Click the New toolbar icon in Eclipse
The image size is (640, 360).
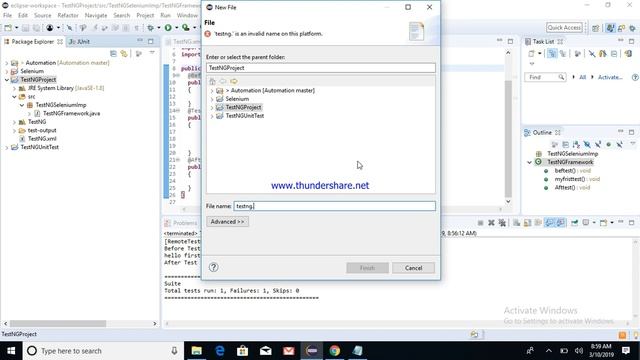click(x=8, y=28)
